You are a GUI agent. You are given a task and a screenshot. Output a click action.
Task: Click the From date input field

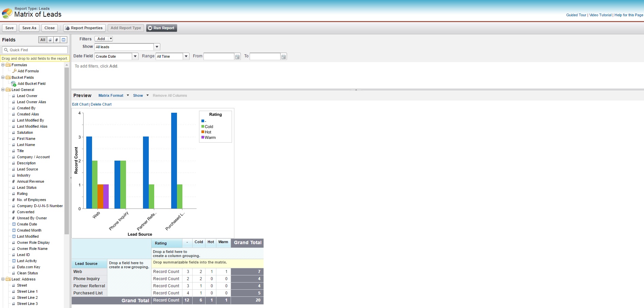pyautogui.click(x=219, y=56)
